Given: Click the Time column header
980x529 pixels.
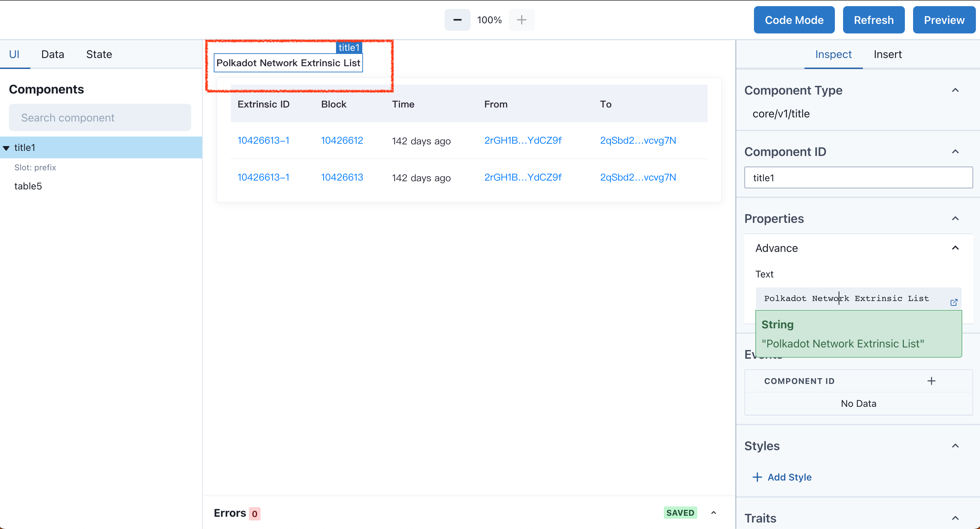Looking at the screenshot, I should (x=403, y=104).
